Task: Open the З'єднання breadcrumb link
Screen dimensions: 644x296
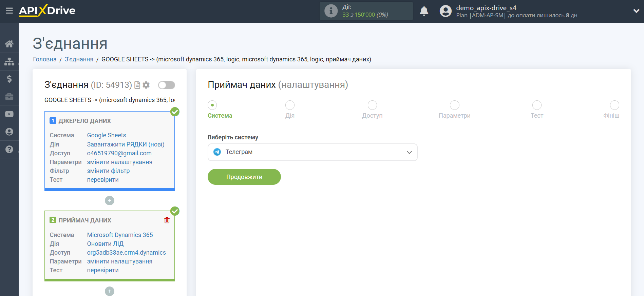Action: [x=79, y=59]
